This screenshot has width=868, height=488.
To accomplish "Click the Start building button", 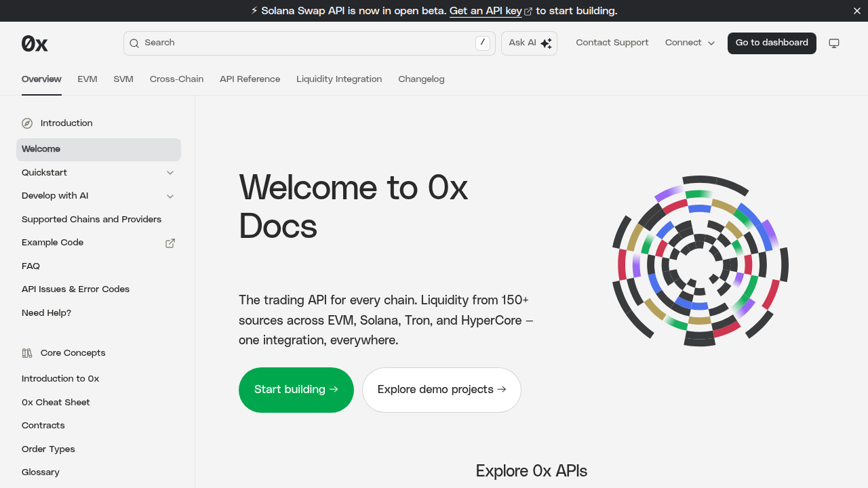I will pos(296,390).
